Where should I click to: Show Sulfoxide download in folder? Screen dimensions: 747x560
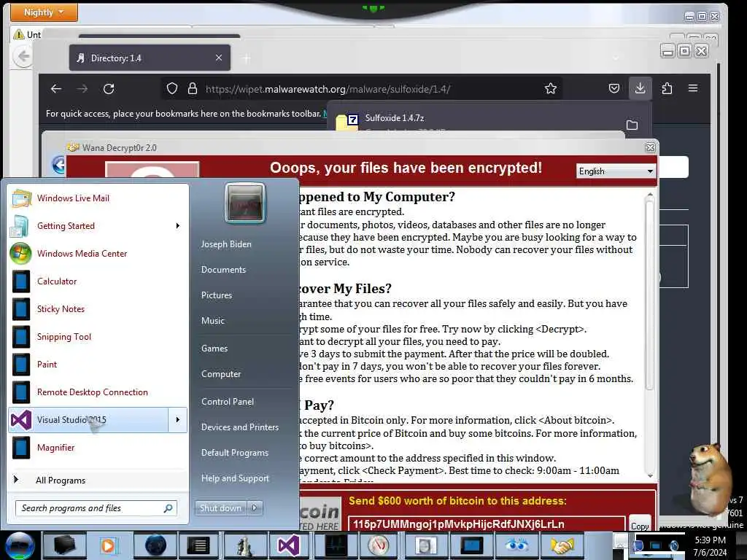pos(632,125)
